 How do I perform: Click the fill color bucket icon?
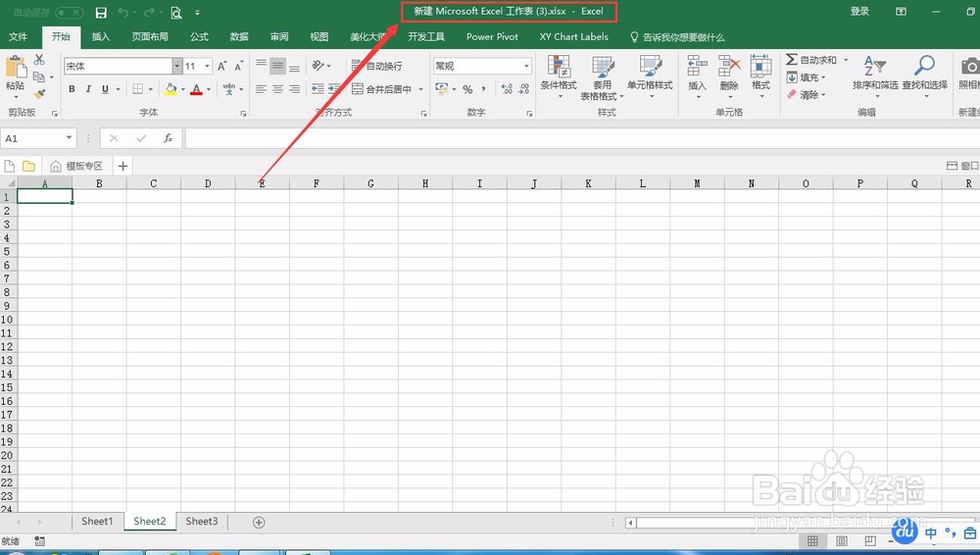[171, 89]
